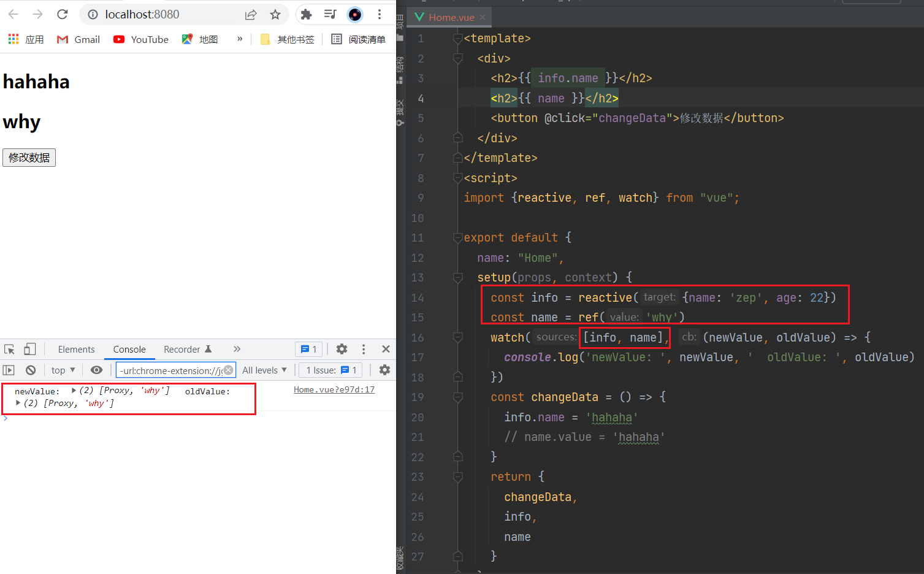Go back in Chrome browser

point(13,14)
